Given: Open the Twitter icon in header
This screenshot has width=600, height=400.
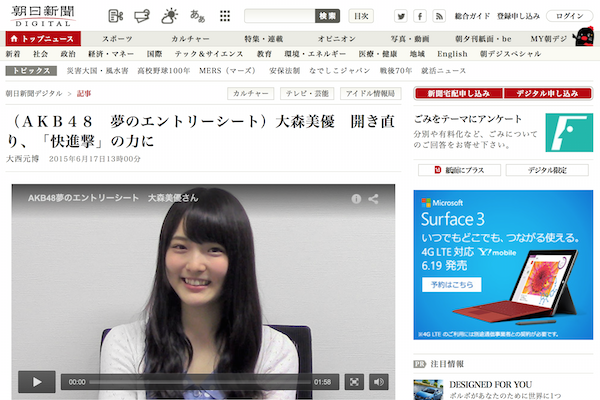Looking at the screenshot, I should point(401,16).
